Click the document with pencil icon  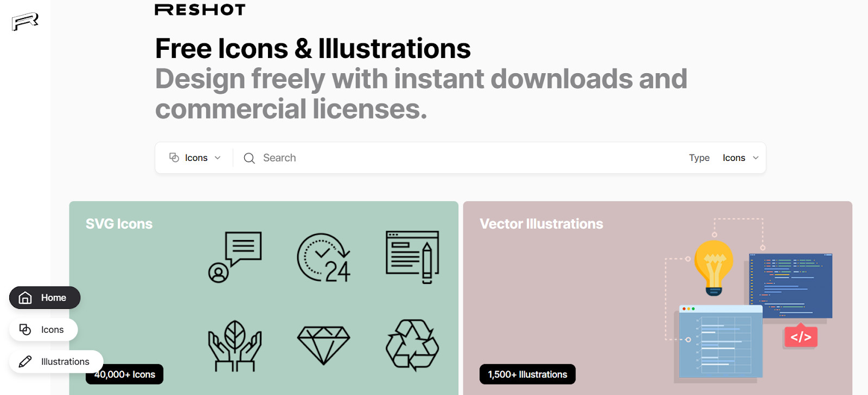412,257
